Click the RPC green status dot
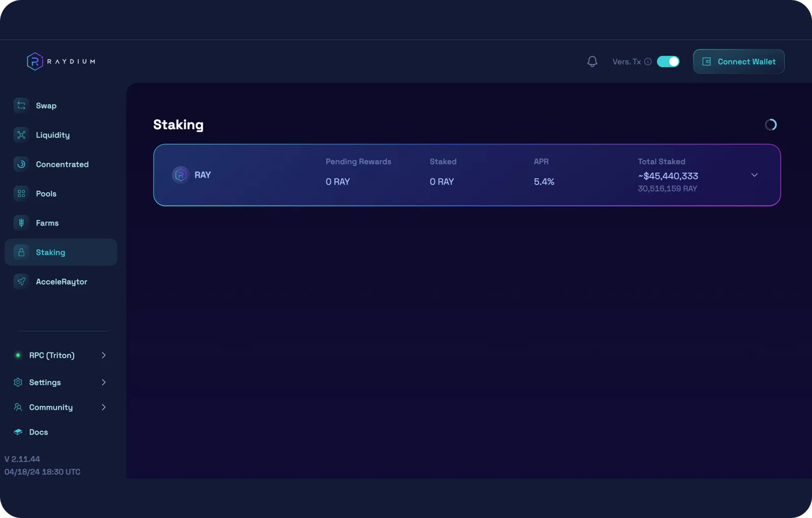The width and height of the screenshot is (812, 518). click(18, 355)
